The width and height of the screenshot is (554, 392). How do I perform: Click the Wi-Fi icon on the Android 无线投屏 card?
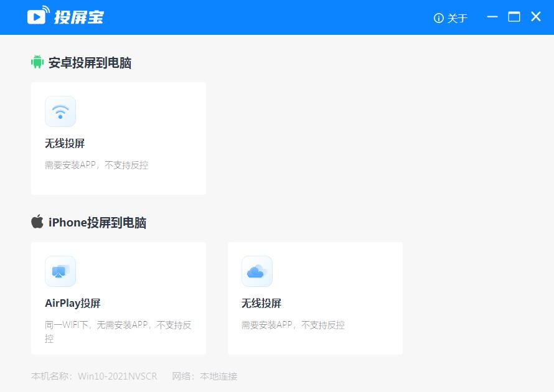click(60, 111)
